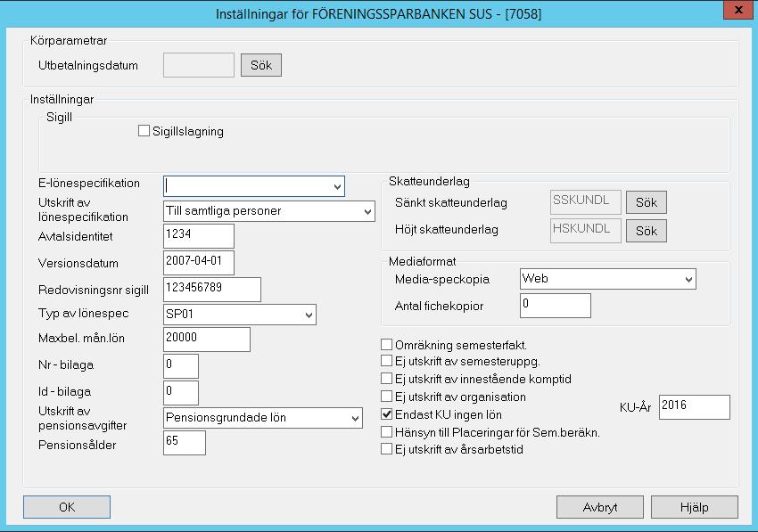Click the Sänkt skatteunderlag SSKUNDL field
758x532 pixels.
[x=585, y=202]
